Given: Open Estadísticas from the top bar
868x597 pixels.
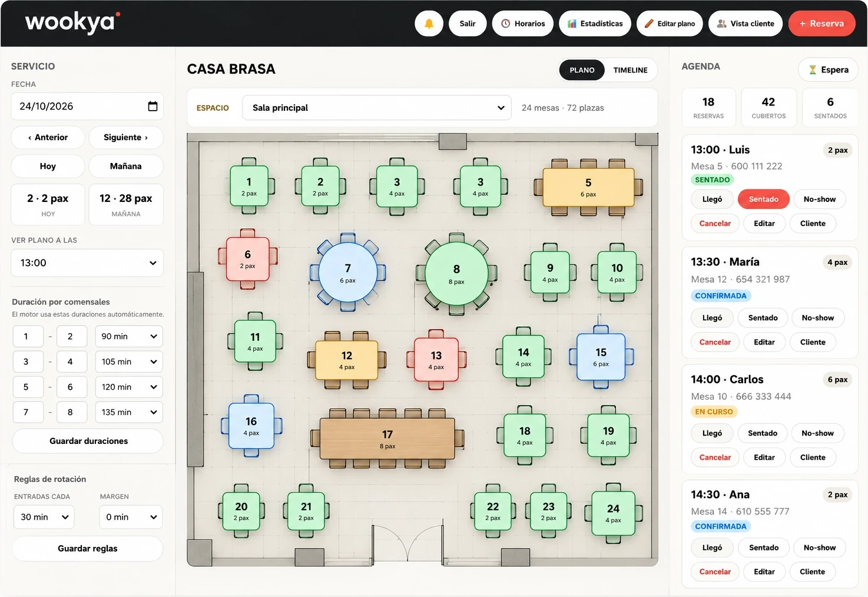Looking at the screenshot, I should 595,24.
